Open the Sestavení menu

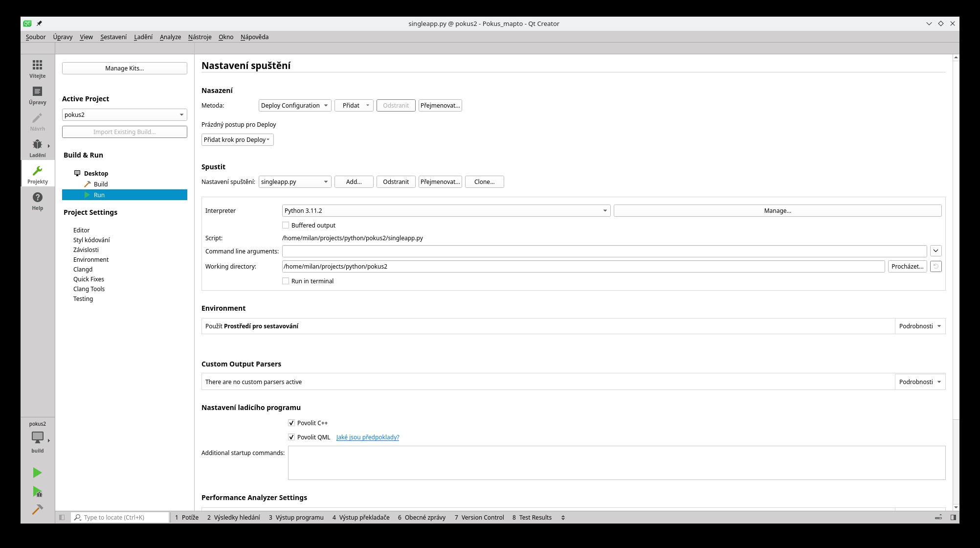113,37
